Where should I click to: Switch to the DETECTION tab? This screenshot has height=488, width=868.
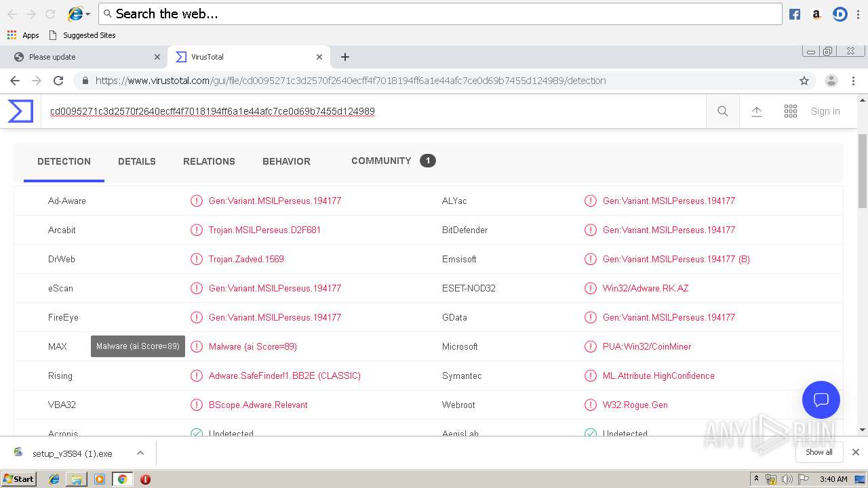point(64,161)
